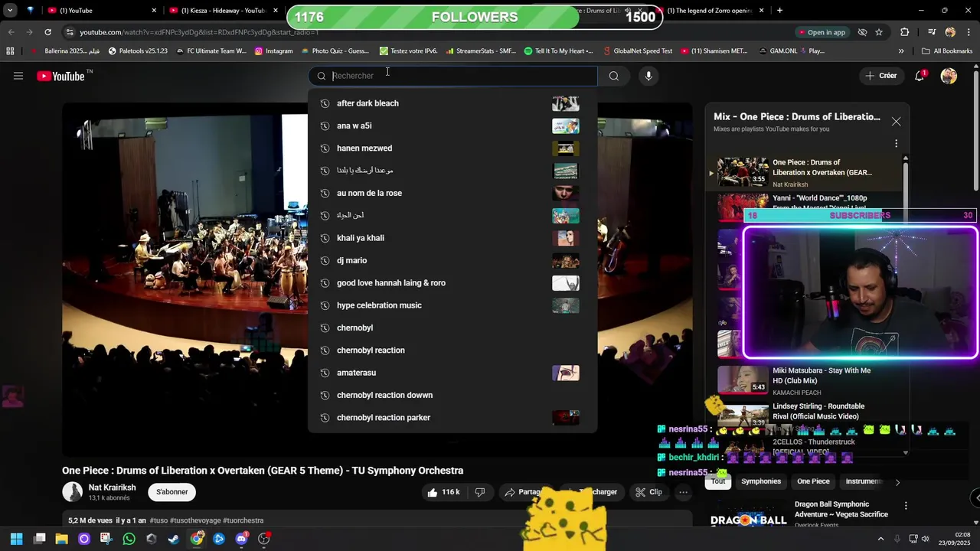Open Nat Krairiksh channel name link
This screenshot has height=551, width=980.
(112, 487)
